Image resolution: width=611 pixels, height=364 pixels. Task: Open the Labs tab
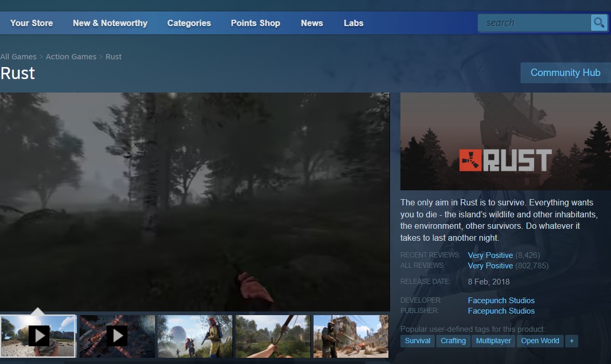point(354,23)
